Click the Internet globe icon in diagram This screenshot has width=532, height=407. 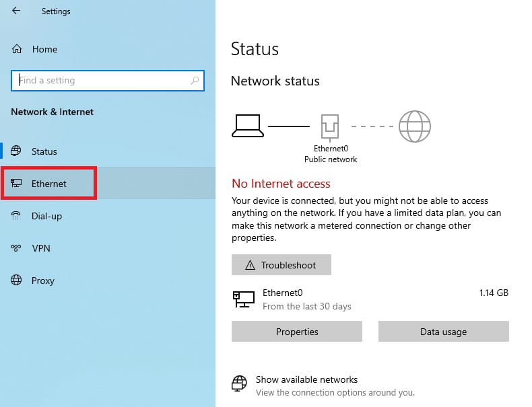pyautogui.click(x=415, y=126)
